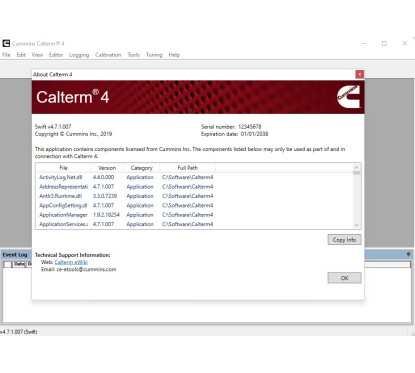415x373 pixels.
Task: Click the Calterm app icon in title bar
Action: coord(6,43)
